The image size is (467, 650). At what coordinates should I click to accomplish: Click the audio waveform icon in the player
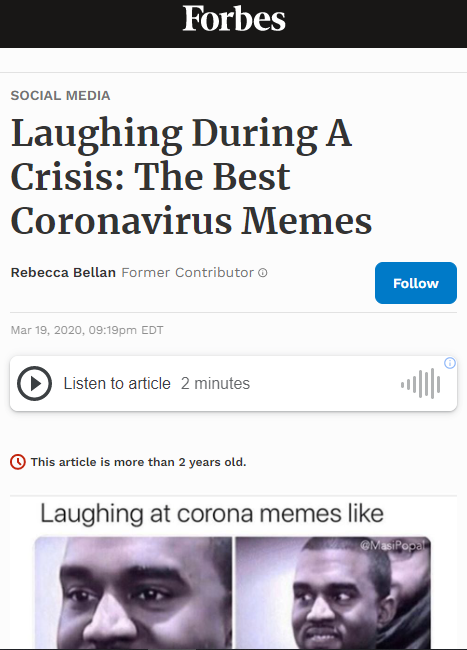[x=421, y=383]
